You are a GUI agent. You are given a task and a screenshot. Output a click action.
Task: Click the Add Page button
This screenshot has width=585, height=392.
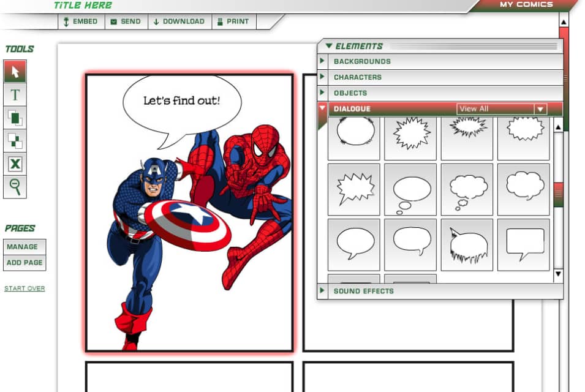tap(25, 262)
